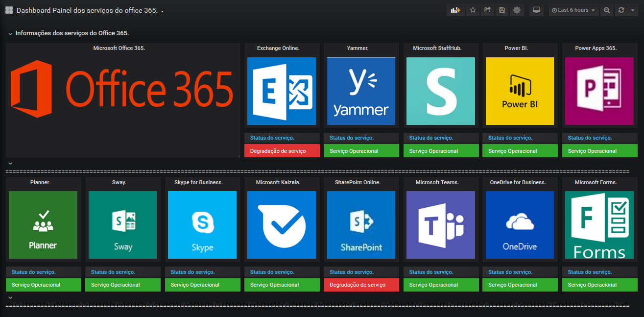Click the Microsoft Teams logo tile

[441, 225]
